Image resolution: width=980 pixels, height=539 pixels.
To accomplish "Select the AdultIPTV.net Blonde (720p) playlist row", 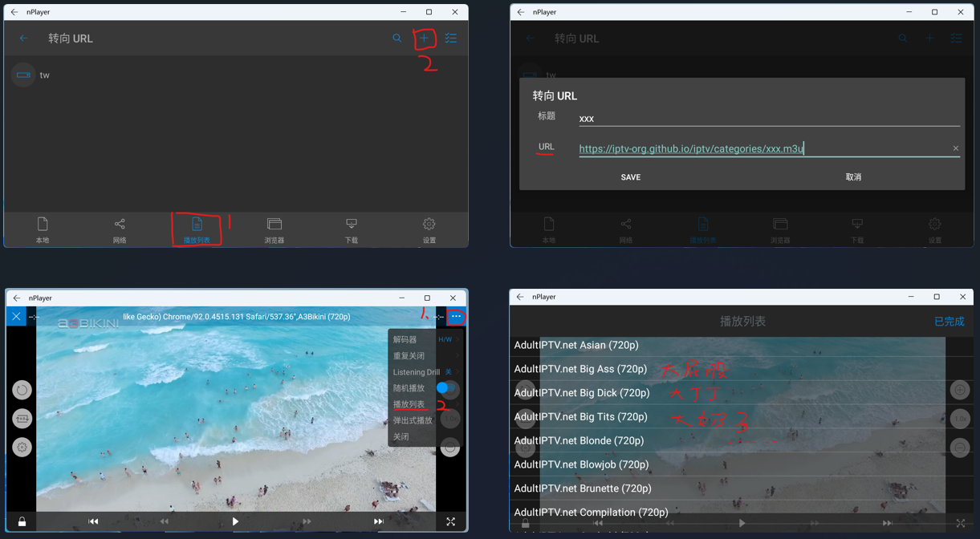I will click(741, 440).
